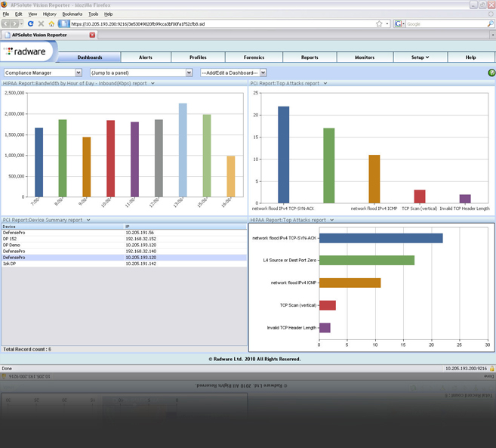Click the site identity icon in address bar
This screenshot has height=448, width=496.
[64, 23]
